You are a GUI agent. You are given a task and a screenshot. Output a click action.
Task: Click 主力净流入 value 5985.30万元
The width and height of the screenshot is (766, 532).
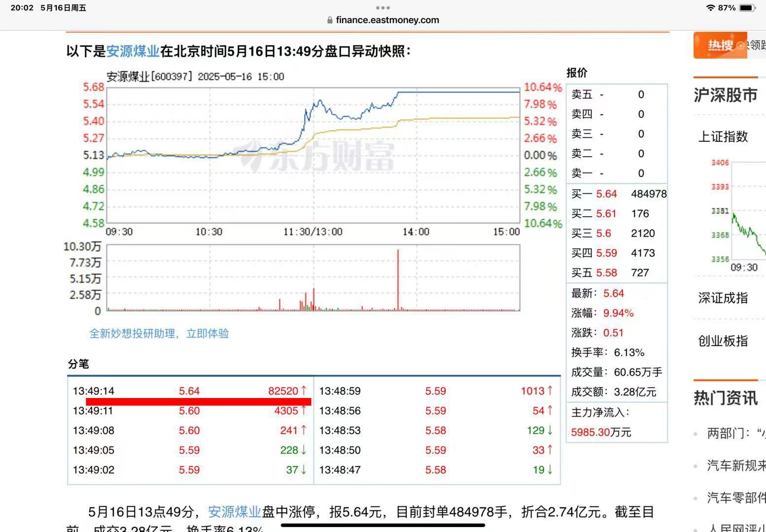[601, 432]
